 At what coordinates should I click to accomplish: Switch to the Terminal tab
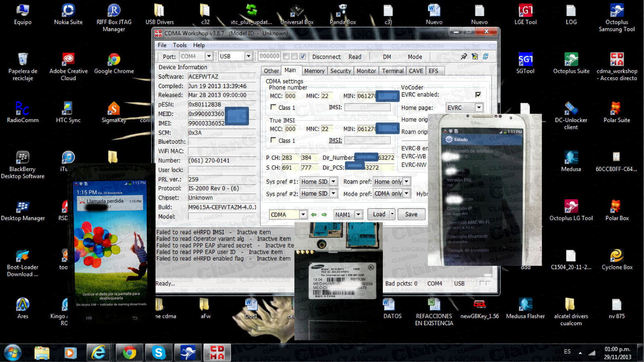tap(392, 71)
